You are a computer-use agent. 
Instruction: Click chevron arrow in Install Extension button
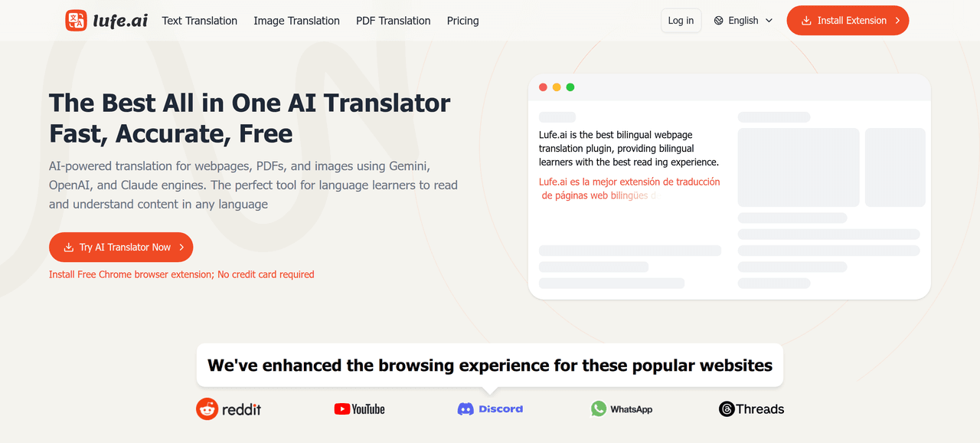pyautogui.click(x=897, y=21)
